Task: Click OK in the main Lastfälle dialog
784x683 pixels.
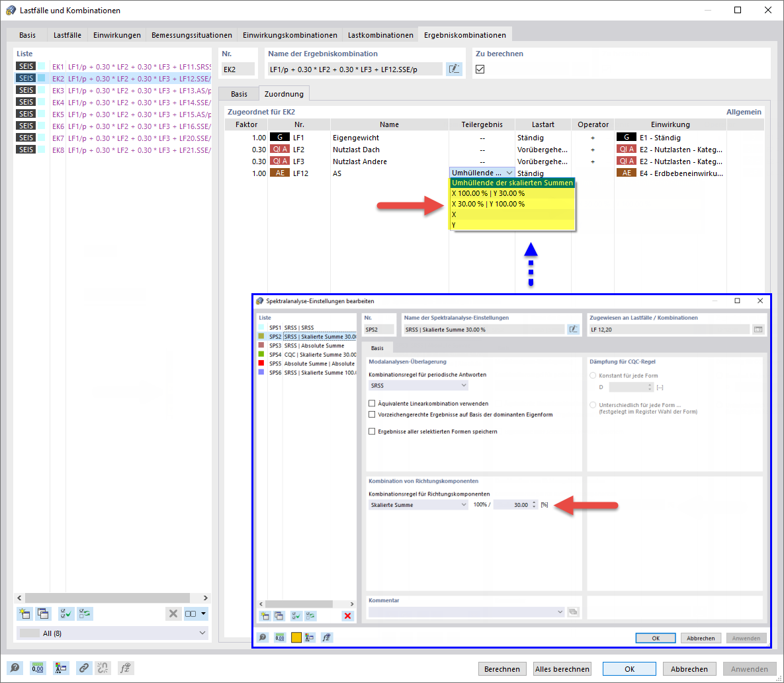Action: pyautogui.click(x=629, y=669)
